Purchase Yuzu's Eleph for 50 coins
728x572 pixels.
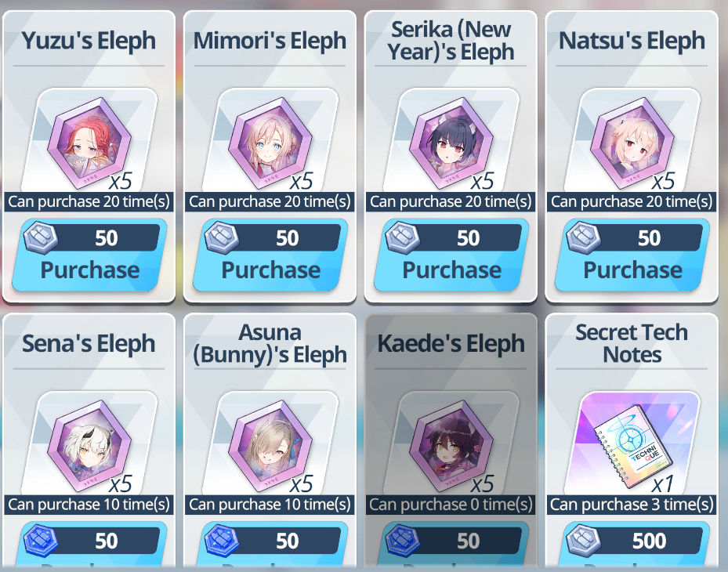89,255
